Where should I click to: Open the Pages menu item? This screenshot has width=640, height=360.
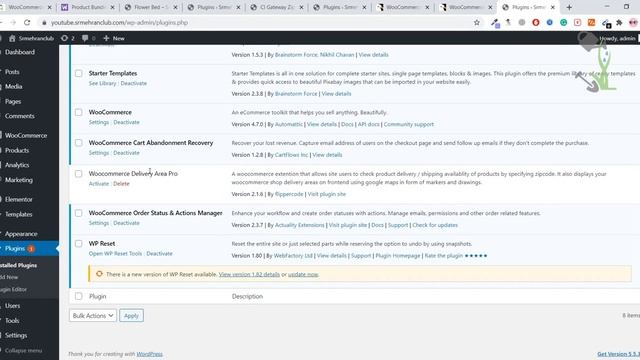click(x=13, y=101)
